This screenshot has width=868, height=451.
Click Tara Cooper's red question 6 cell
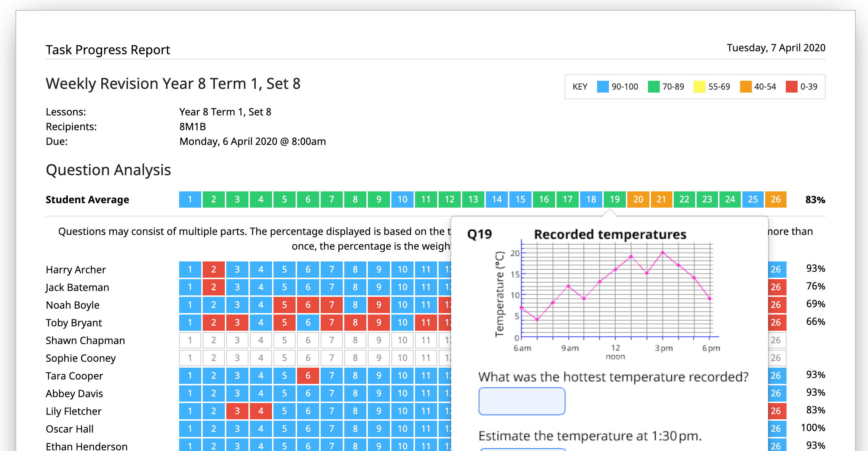click(308, 375)
